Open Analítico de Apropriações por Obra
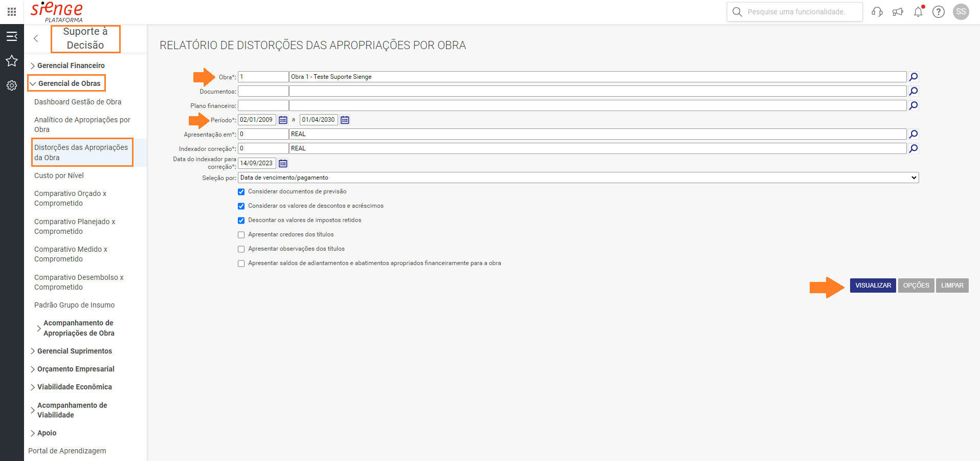This screenshot has height=461, width=980. pos(82,125)
